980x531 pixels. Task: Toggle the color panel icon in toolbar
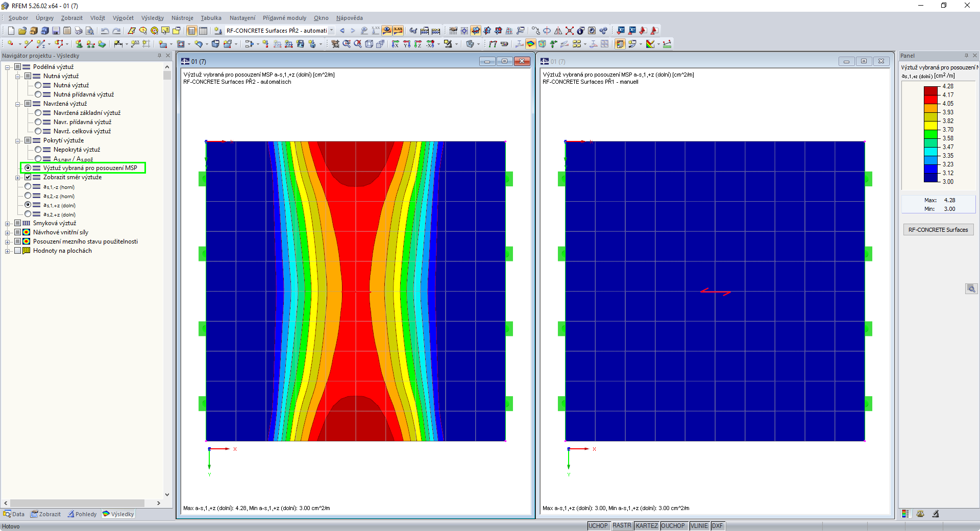coord(620,44)
